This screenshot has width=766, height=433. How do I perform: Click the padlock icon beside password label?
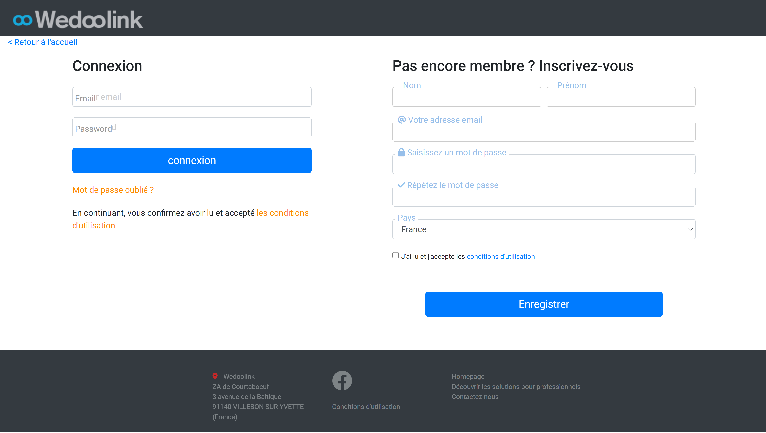click(401, 153)
